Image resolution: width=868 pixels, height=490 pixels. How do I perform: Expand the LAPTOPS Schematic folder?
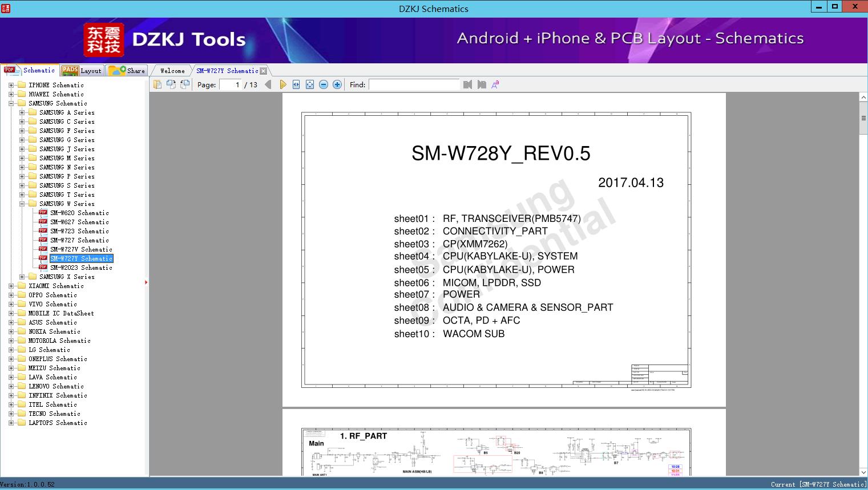coord(11,423)
